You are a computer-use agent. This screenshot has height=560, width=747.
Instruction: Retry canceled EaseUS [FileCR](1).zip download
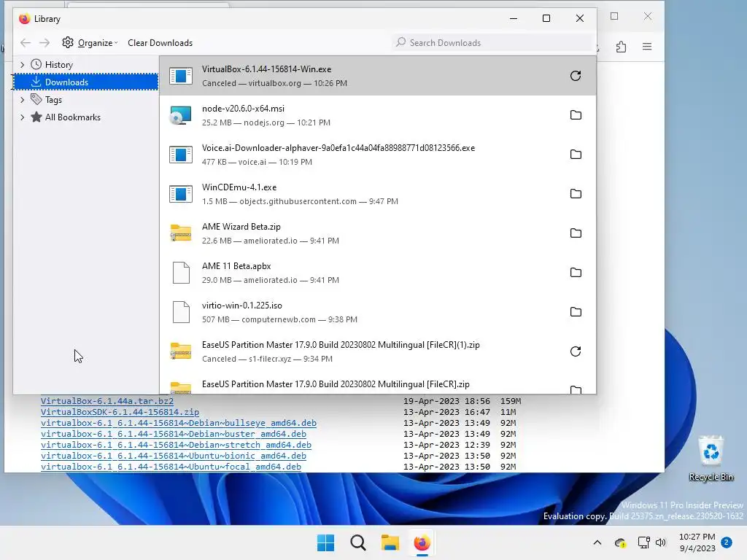576,351
